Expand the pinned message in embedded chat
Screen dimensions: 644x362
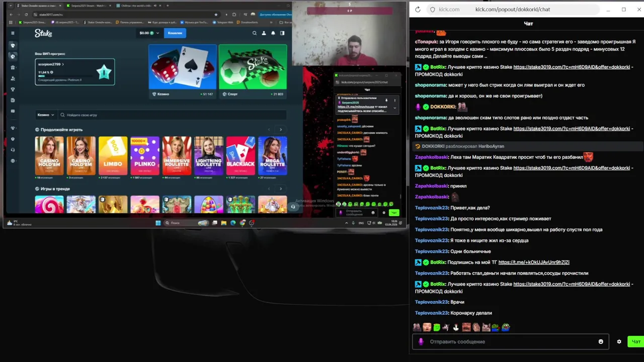point(394,108)
